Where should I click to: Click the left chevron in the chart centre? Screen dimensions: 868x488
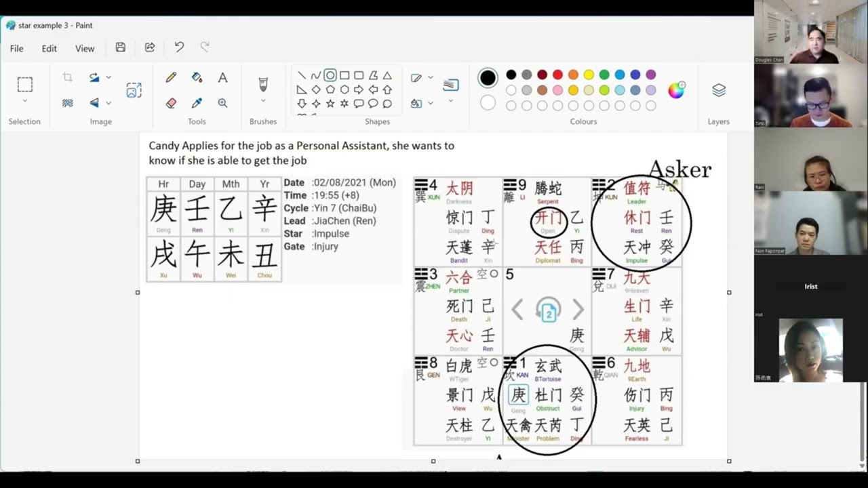517,310
